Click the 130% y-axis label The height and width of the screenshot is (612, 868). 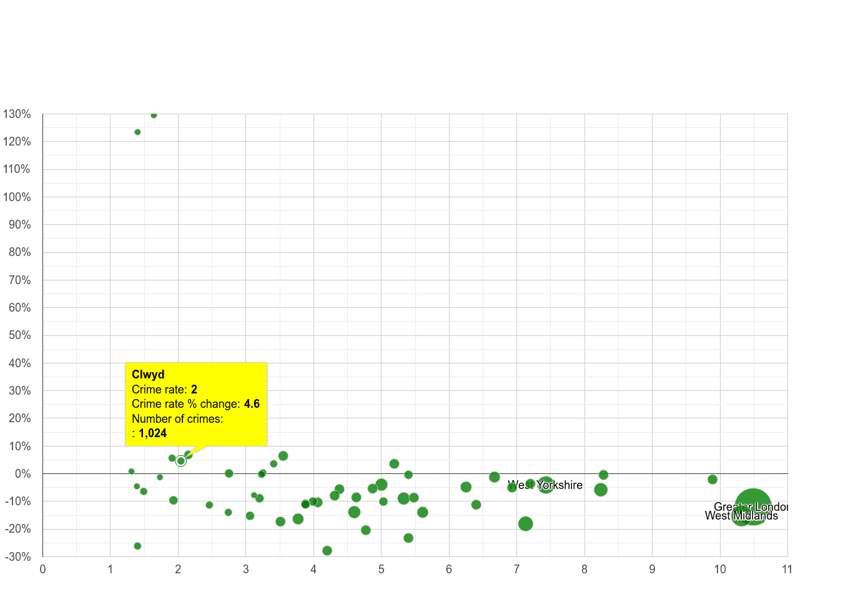point(17,114)
